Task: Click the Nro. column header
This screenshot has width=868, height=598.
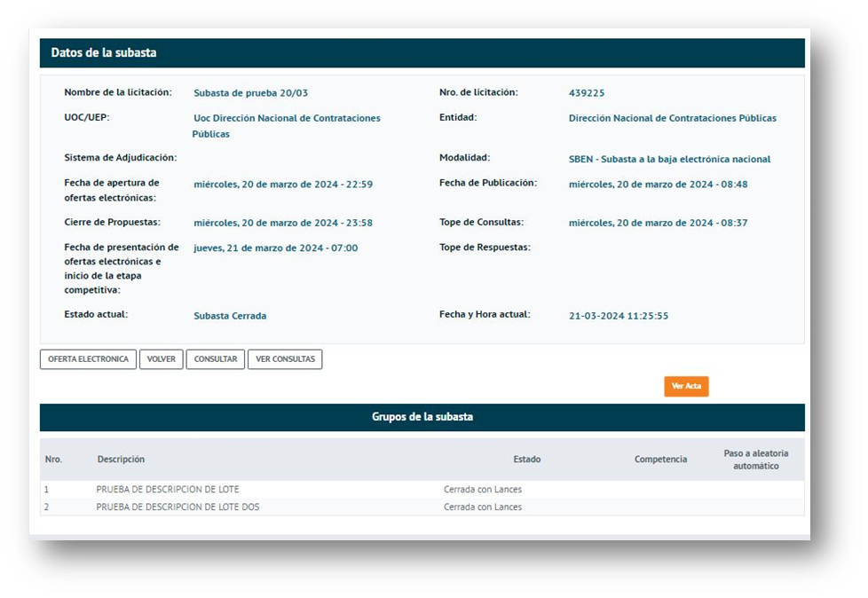Action: [x=54, y=460]
